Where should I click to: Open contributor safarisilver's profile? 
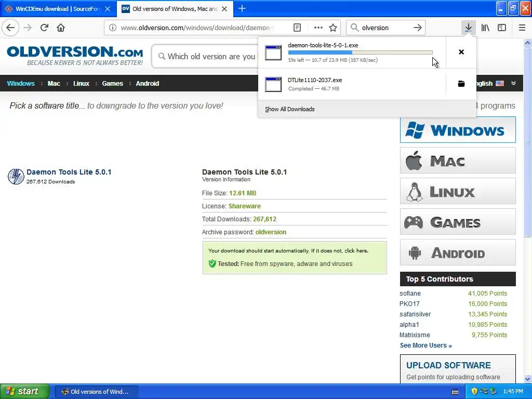tap(415, 314)
